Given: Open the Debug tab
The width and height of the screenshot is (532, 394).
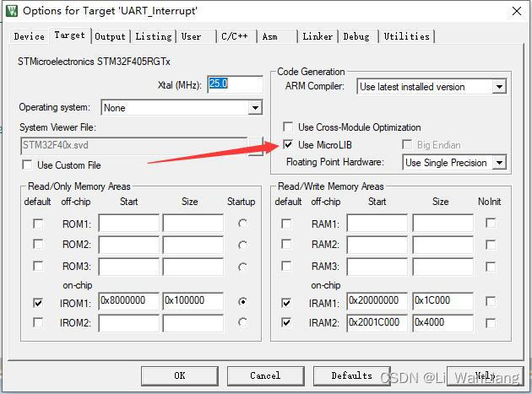Looking at the screenshot, I should coord(356,36).
